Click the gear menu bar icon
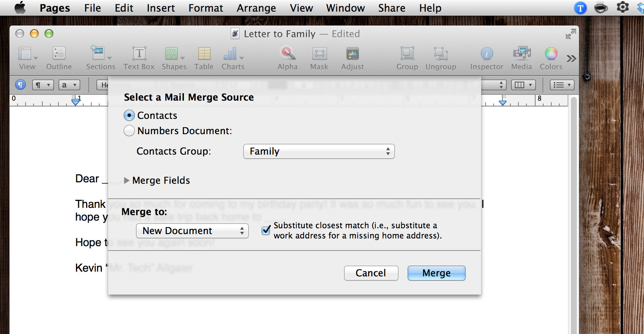 click(x=622, y=7)
